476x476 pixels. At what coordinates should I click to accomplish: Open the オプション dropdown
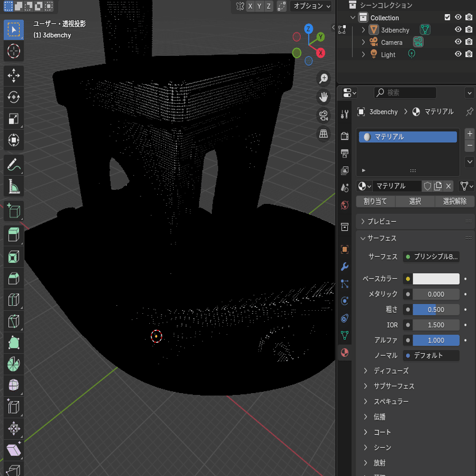point(311,6)
